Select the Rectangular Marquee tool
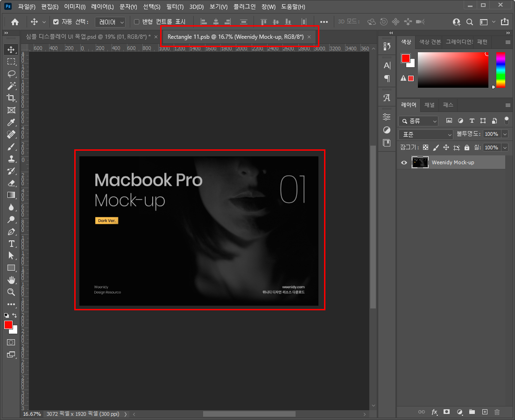Viewport: 515px width, 420px height. pyautogui.click(x=11, y=62)
